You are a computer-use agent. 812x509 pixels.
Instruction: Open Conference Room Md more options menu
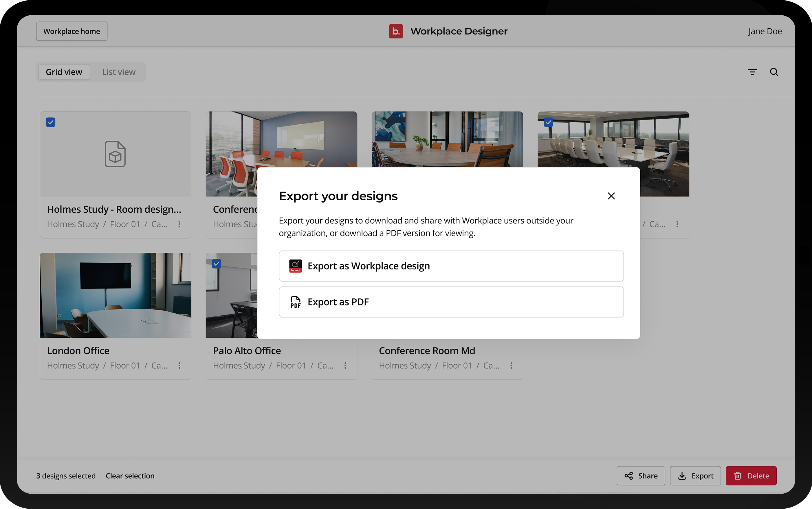point(511,365)
